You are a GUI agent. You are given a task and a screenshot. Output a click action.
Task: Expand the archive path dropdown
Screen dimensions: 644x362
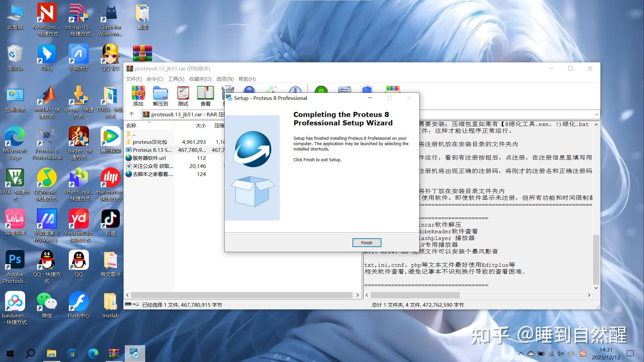(x=596, y=114)
